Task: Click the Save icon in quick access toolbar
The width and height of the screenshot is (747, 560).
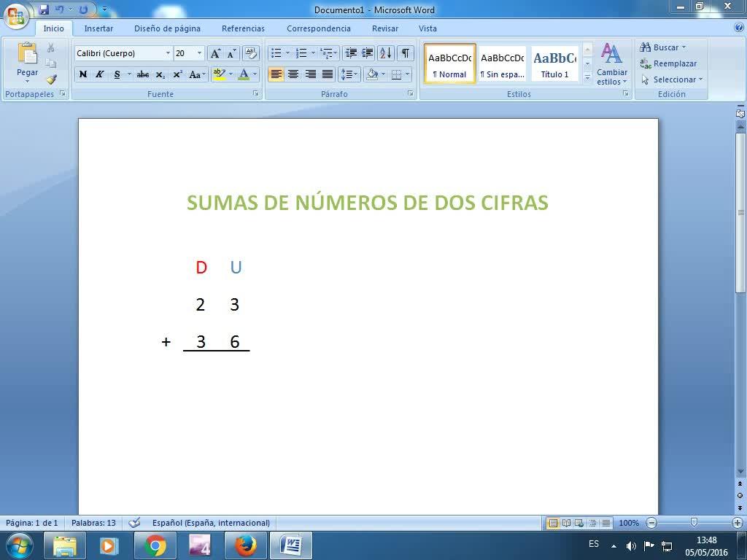Action: tap(44, 9)
